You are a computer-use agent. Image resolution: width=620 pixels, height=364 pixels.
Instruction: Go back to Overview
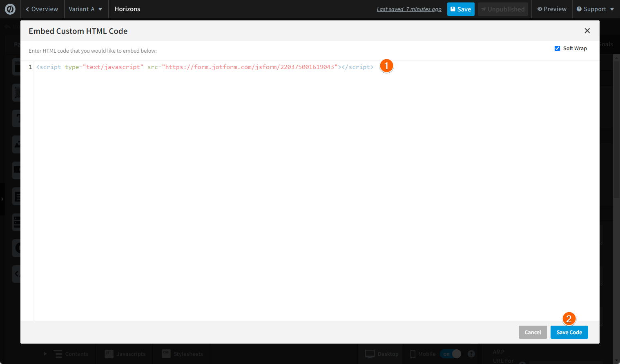42,9
